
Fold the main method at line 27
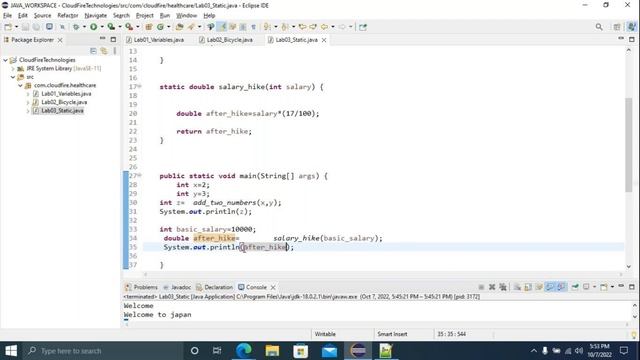140,176
